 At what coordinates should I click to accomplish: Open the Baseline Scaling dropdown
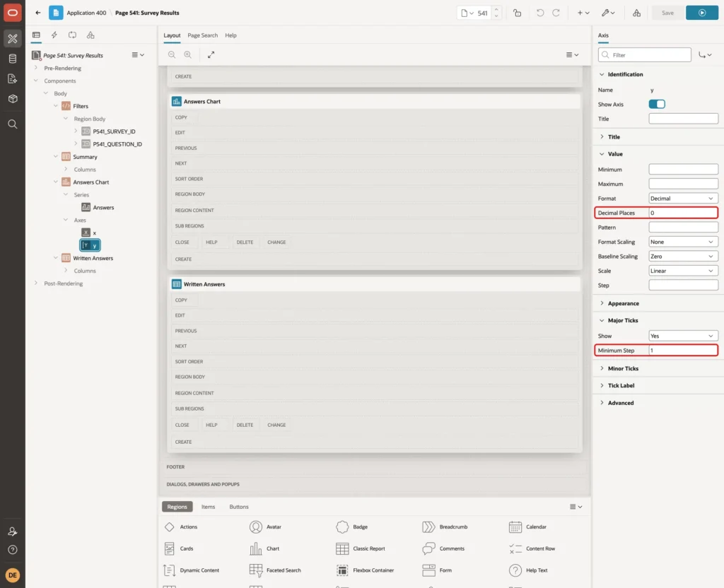tap(683, 256)
